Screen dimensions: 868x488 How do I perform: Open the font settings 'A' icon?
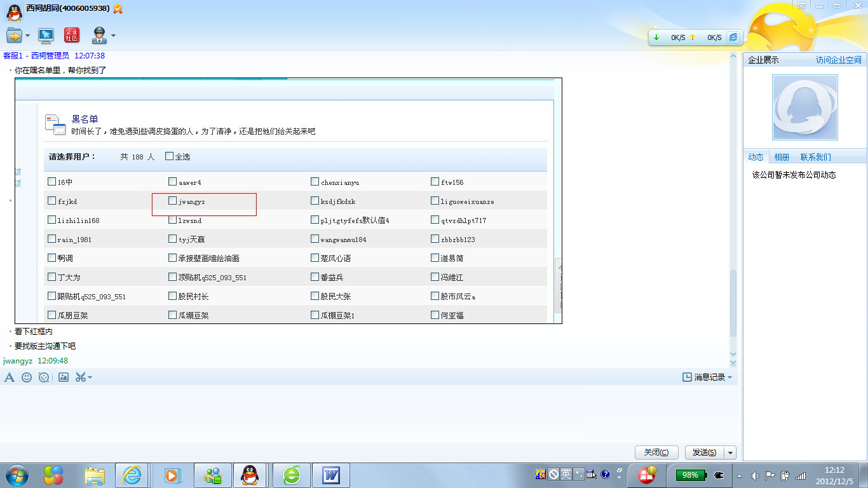[x=10, y=377]
